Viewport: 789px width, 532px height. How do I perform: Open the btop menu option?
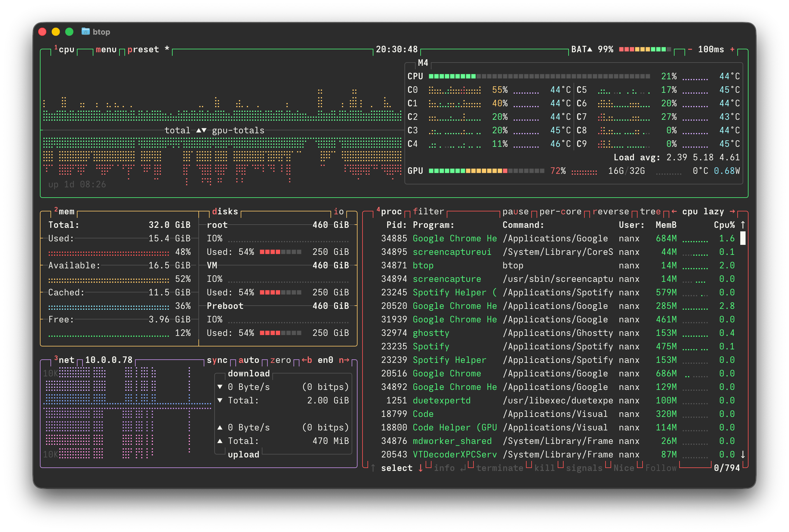point(106,50)
